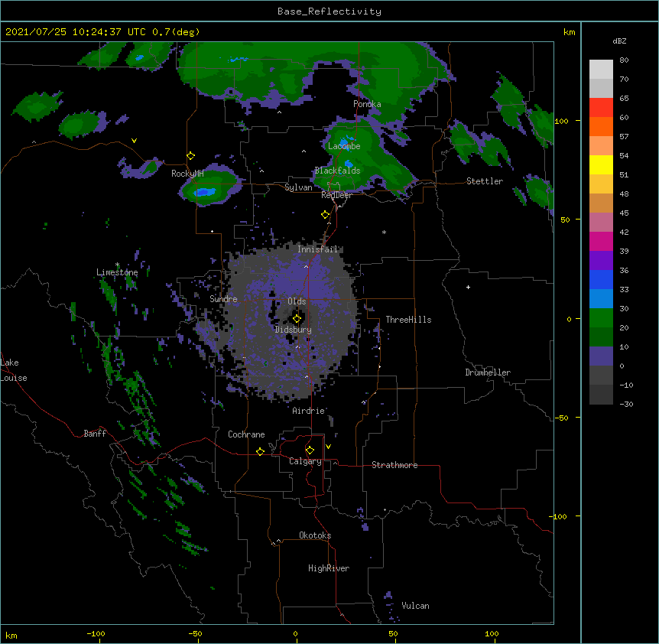Click the Cochrane city label
This screenshot has width=659, height=644.
click(x=246, y=434)
